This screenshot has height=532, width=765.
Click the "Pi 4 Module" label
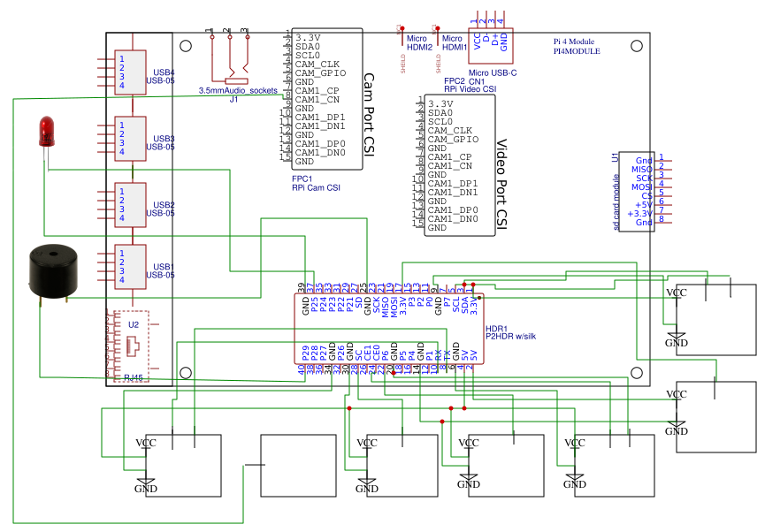click(x=574, y=42)
